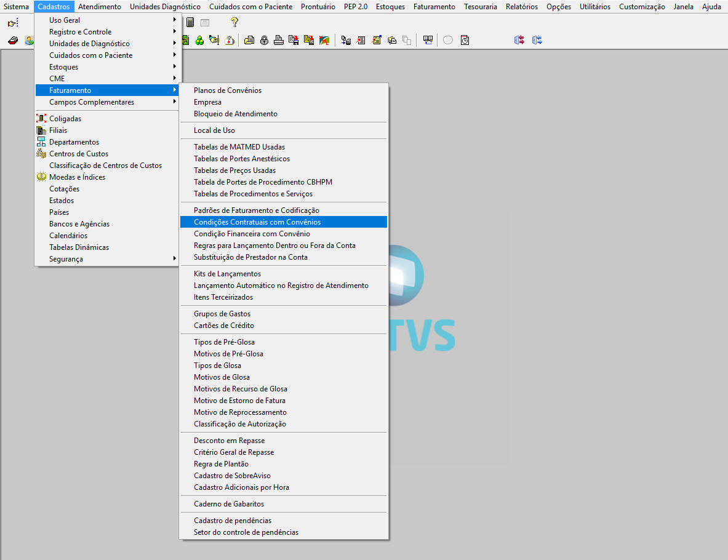The height and width of the screenshot is (560, 728).
Task: Click the list with red arrow toolbar icon
Action: (361, 41)
